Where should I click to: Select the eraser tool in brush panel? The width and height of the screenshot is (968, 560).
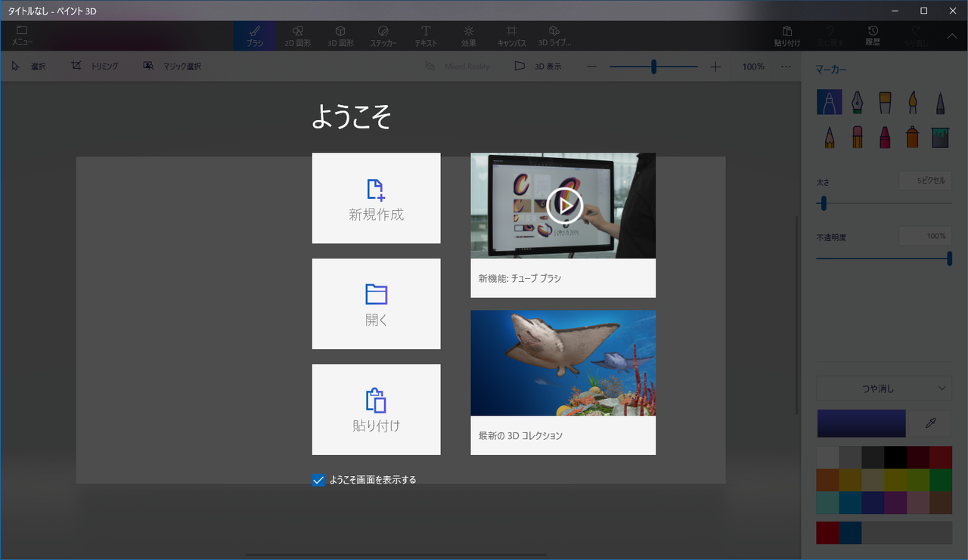click(857, 137)
